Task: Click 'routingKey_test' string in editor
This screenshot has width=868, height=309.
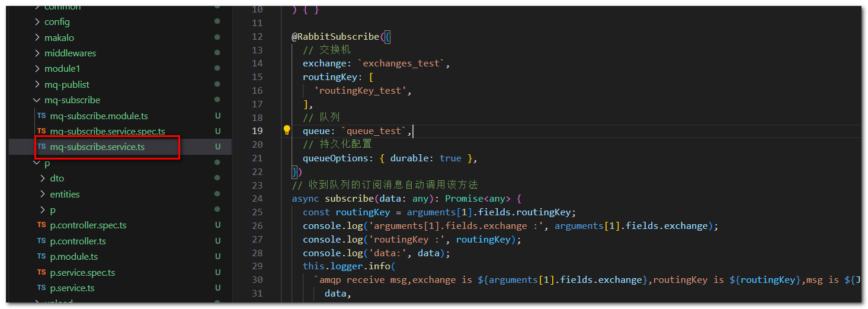Action: 360,91
